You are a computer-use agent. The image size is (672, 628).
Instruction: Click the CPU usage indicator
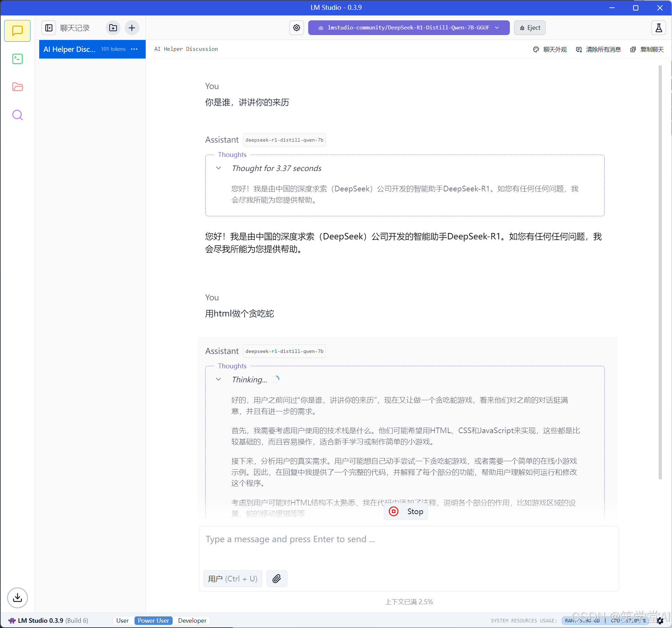[628, 621]
